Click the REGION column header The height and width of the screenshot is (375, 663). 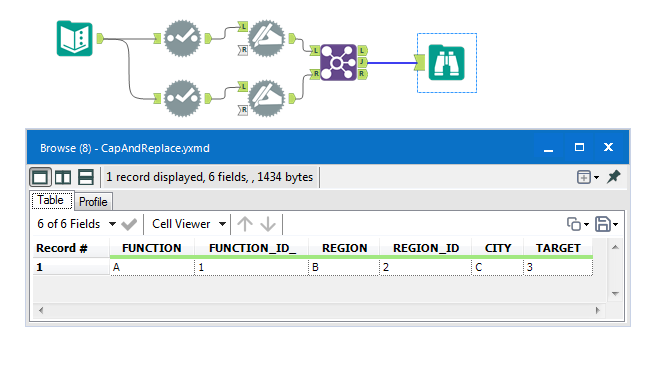345,248
